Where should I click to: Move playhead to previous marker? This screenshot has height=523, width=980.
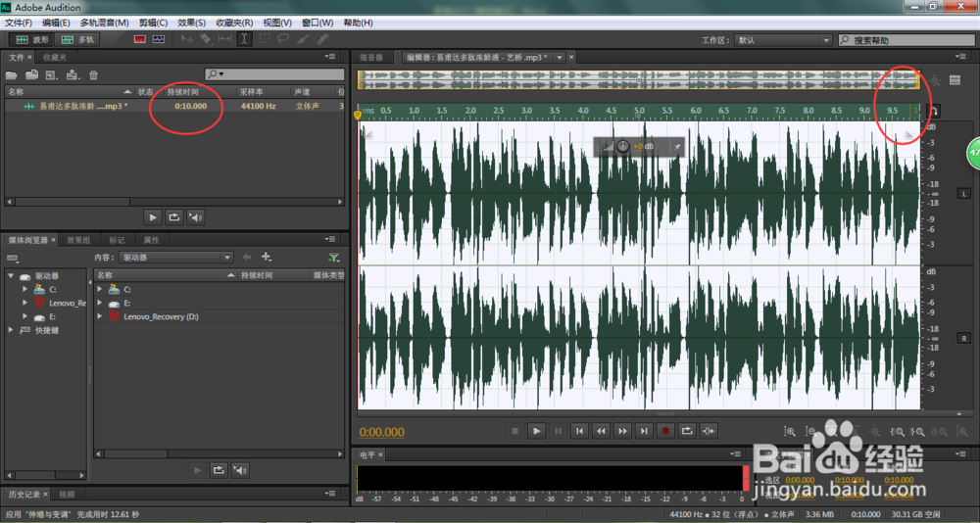pyautogui.click(x=580, y=431)
